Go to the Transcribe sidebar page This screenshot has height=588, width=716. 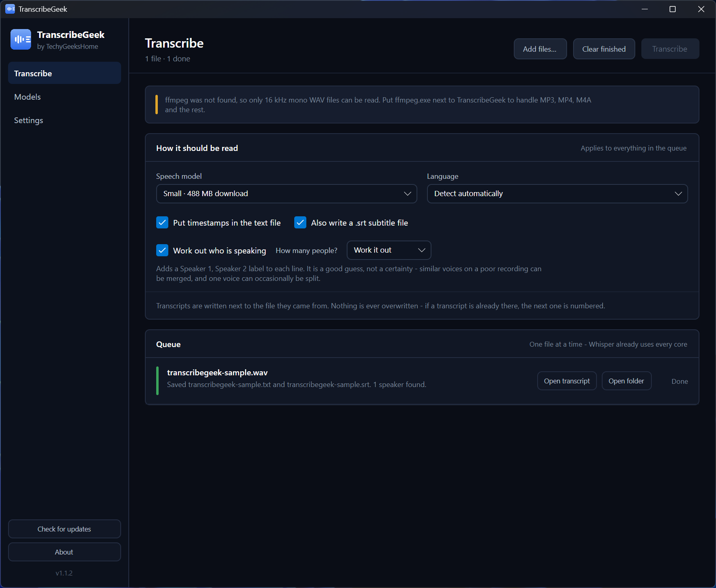(x=65, y=73)
